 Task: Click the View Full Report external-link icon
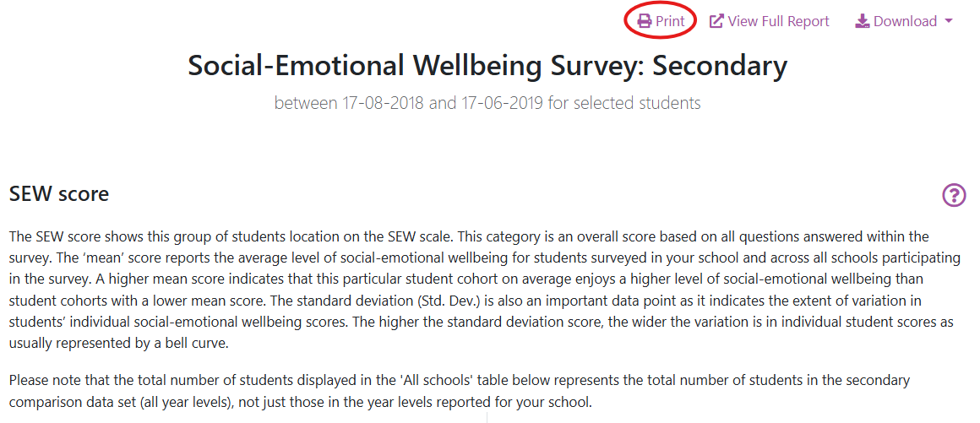(x=716, y=22)
